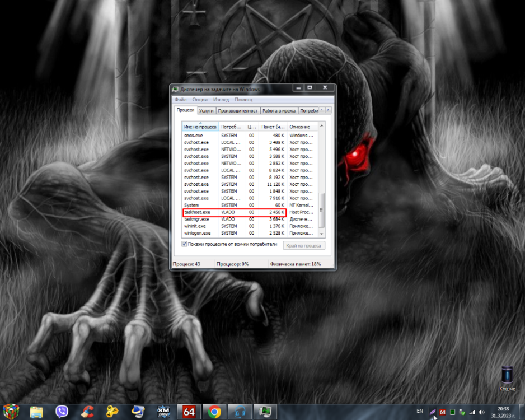Select svchost.exe row using 5 496 K

coord(250,150)
